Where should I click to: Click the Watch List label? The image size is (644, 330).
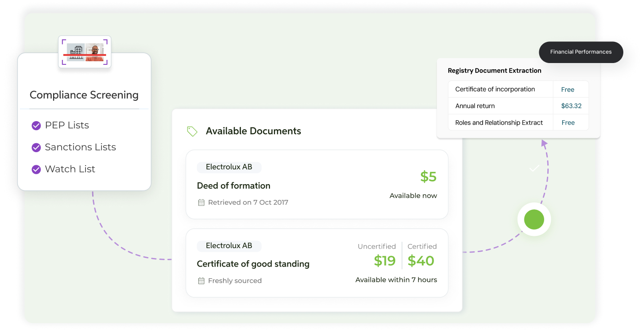[x=70, y=169]
